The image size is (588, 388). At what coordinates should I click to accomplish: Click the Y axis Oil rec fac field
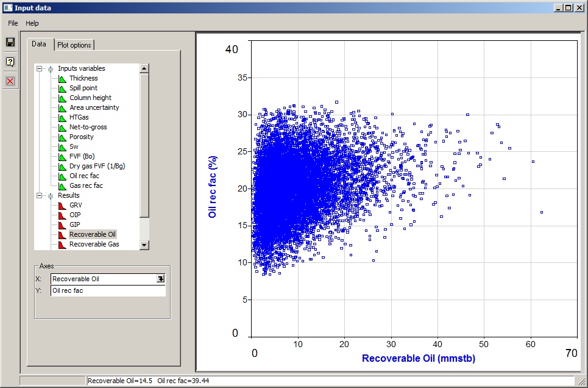tap(107, 291)
